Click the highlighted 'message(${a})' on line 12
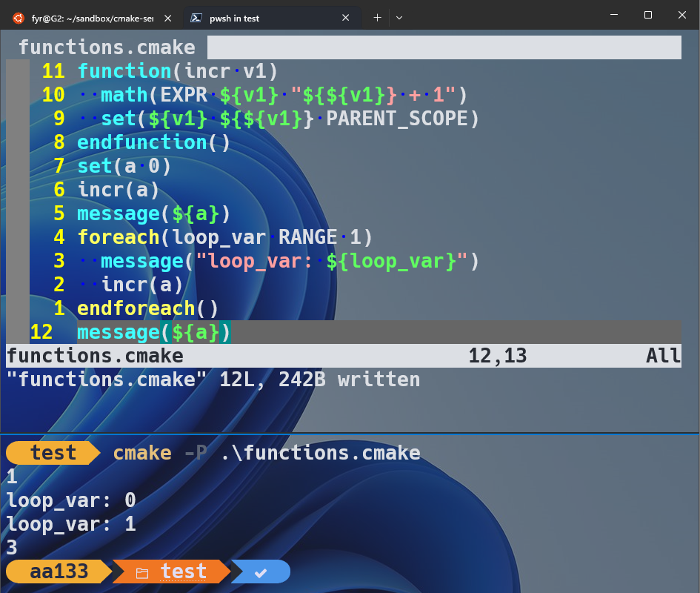700x593 pixels. pos(153,332)
